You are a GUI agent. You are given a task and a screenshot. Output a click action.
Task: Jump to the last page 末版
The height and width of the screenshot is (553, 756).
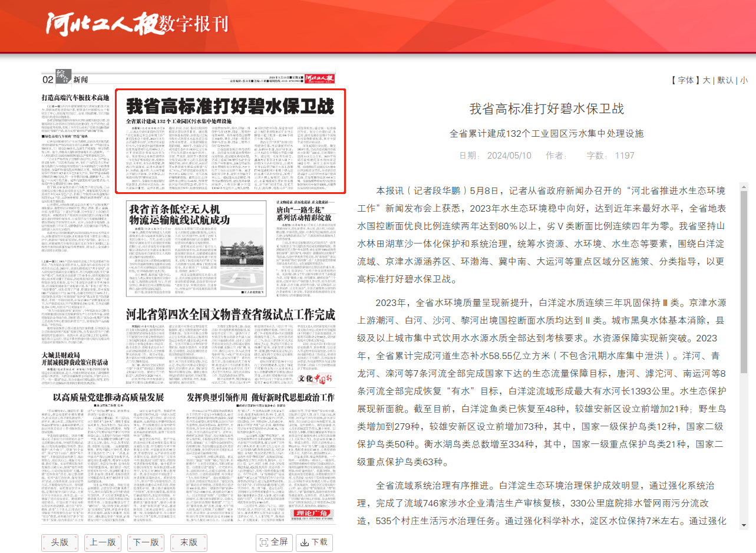click(188, 542)
